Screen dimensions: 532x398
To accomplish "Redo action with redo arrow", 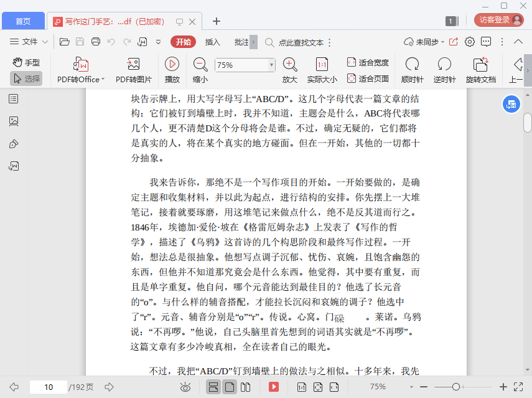I will tap(127, 42).
